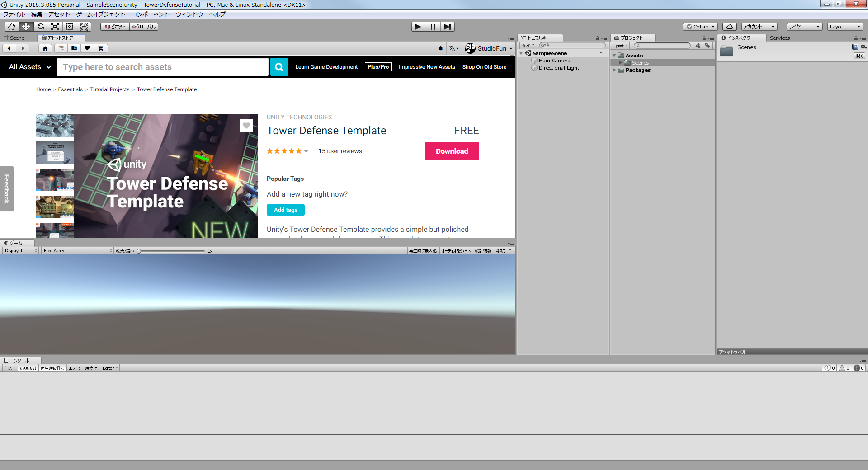The image size is (868, 470).
Task: Toggle Pivot/Center handle position
Action: 115,27
